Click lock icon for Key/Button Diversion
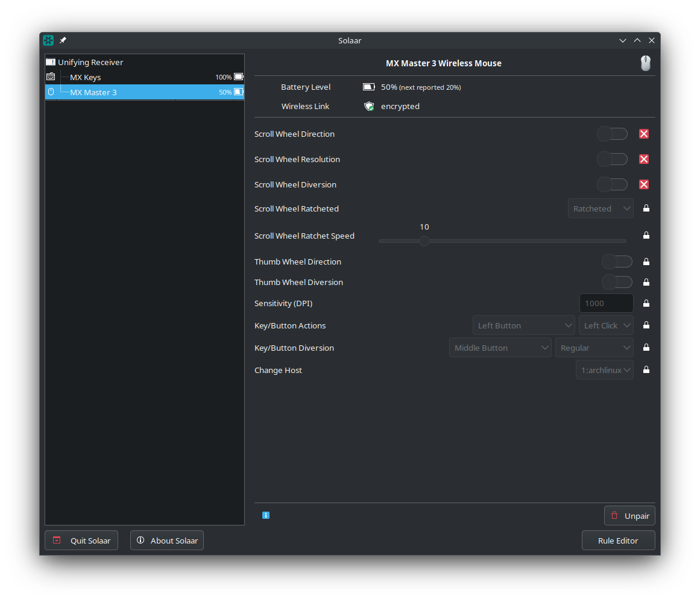700x602 pixels. pyautogui.click(x=646, y=347)
